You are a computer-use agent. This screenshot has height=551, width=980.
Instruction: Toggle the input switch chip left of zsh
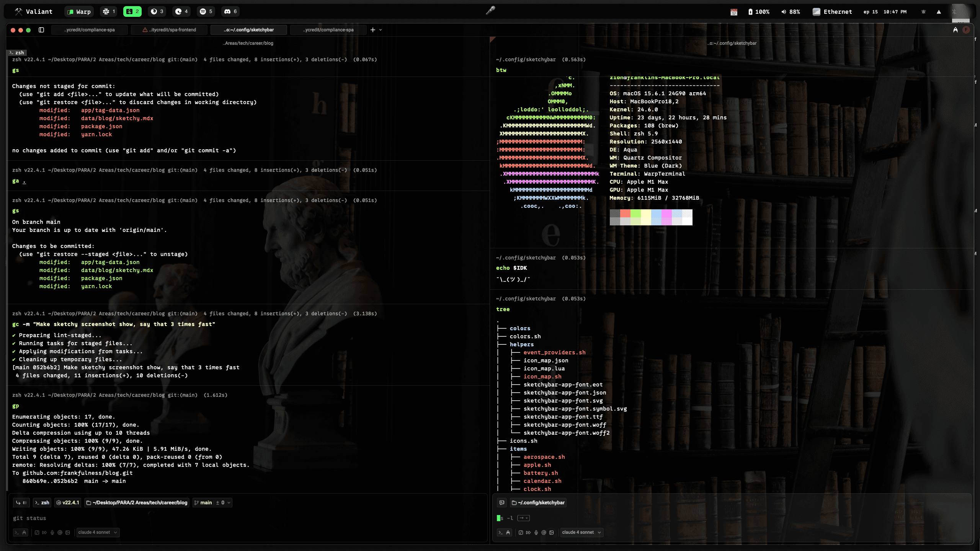[21, 502]
